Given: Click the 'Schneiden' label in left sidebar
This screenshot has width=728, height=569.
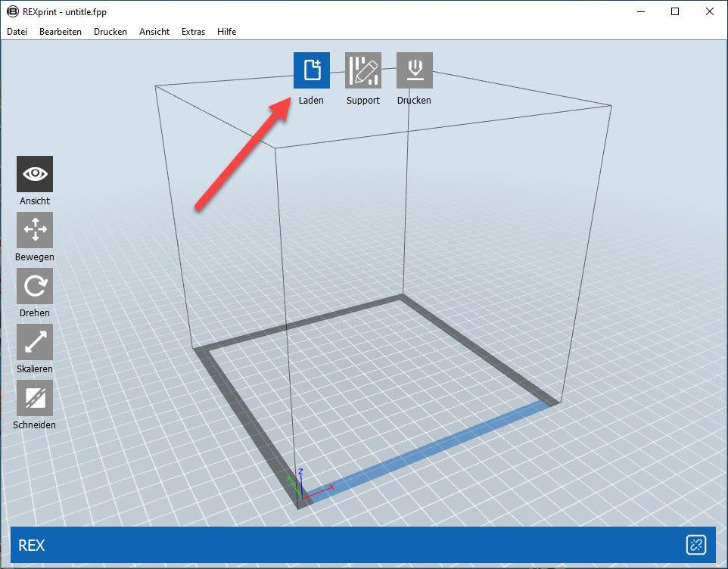Looking at the screenshot, I should (34, 424).
